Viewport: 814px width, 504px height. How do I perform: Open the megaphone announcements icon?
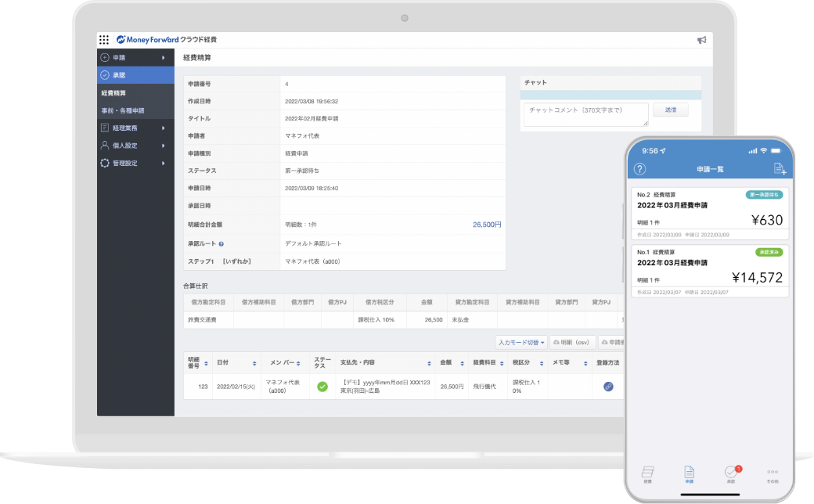[x=701, y=40]
